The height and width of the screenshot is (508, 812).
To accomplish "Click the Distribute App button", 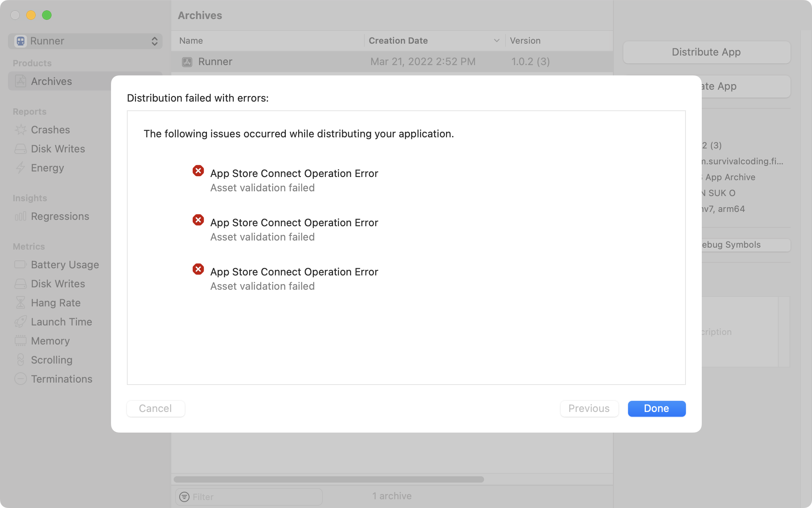I will (707, 52).
